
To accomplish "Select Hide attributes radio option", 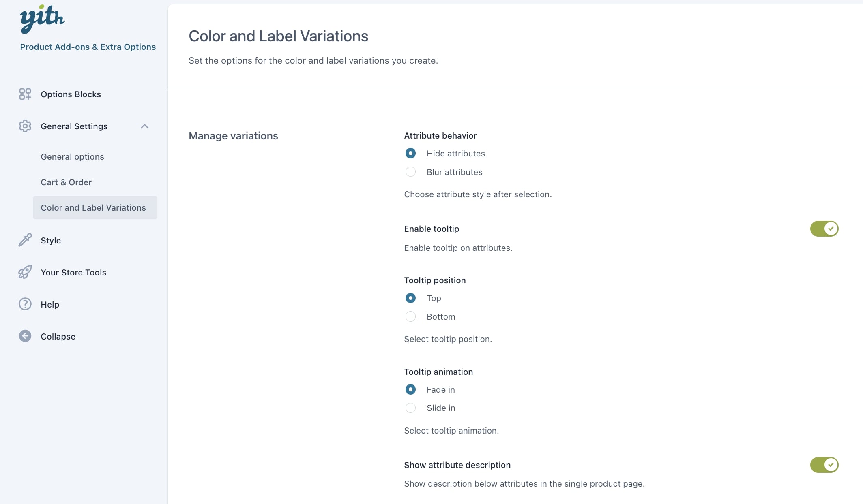I will click(x=410, y=153).
